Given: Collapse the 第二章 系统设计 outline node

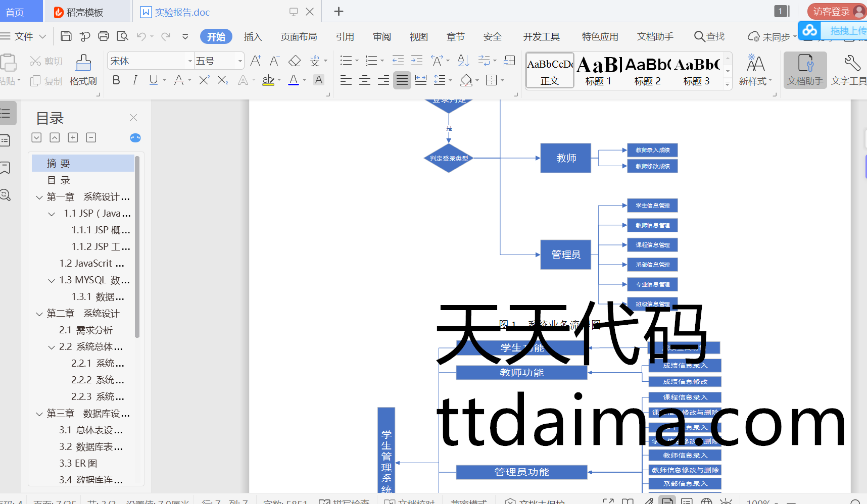Looking at the screenshot, I should coord(39,314).
